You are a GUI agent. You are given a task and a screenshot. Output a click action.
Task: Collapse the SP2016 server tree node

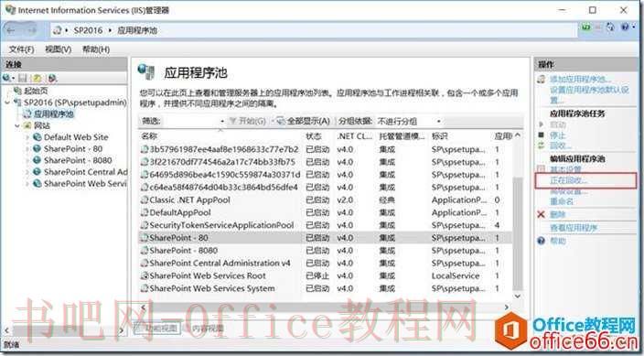tap(8, 102)
